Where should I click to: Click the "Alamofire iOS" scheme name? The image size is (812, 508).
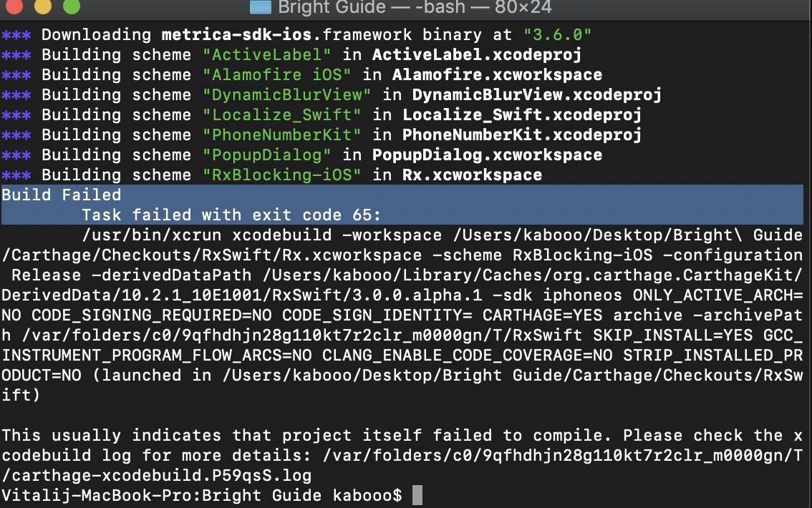tap(276, 75)
